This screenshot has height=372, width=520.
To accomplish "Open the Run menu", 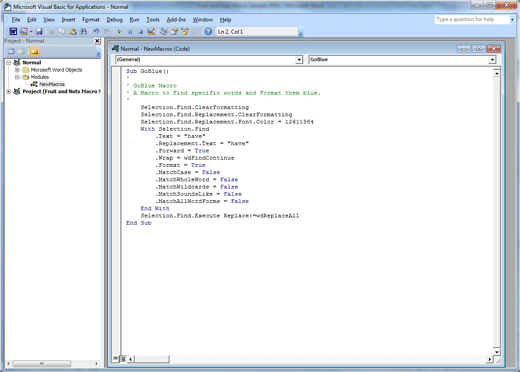I will coord(134,20).
